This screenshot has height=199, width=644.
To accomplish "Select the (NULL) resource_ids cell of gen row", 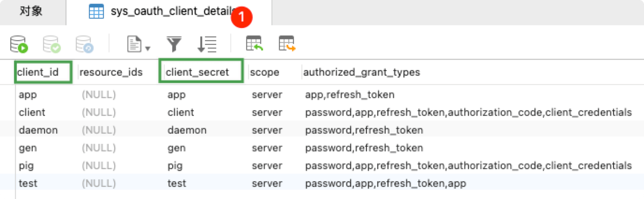I will point(98,148).
